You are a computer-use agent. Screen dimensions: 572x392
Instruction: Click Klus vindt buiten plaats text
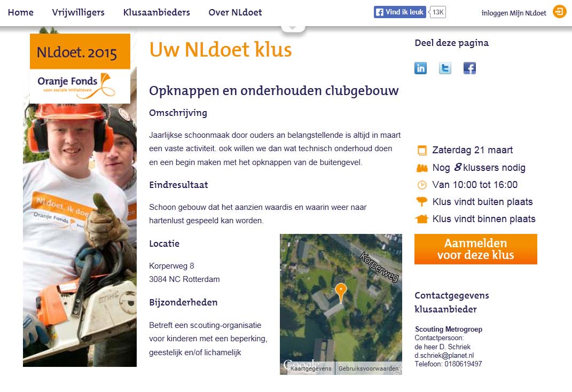point(482,202)
